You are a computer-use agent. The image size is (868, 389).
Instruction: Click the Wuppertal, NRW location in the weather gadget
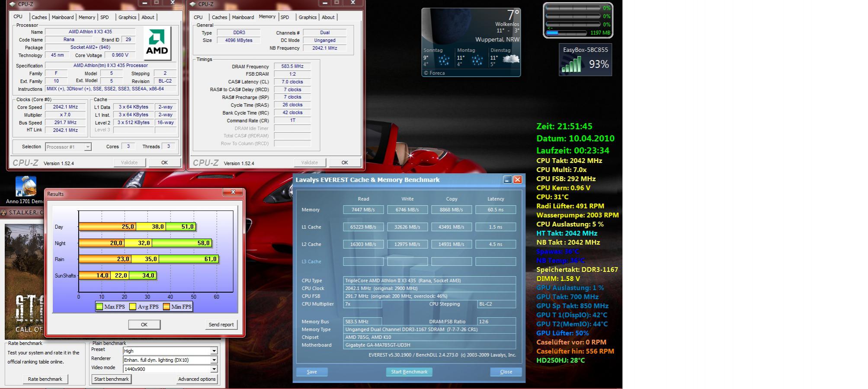(497, 39)
